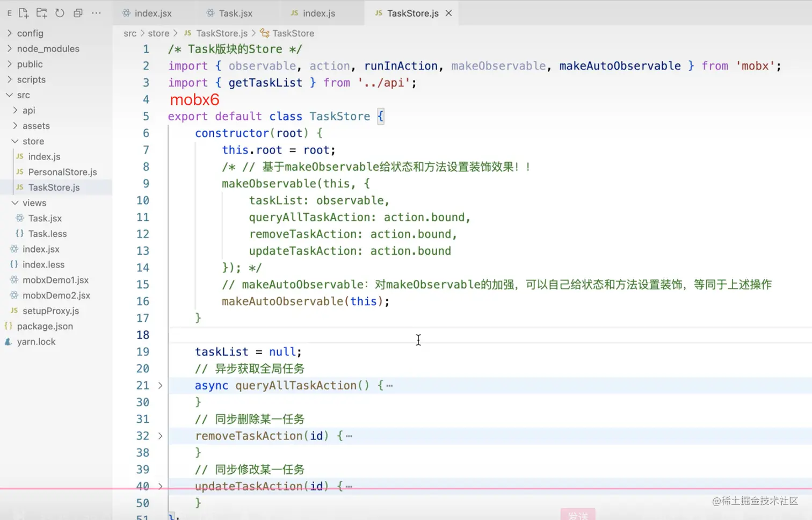This screenshot has height=520, width=812.
Task: Select the TaskStore.js editor tab
Action: (412, 13)
